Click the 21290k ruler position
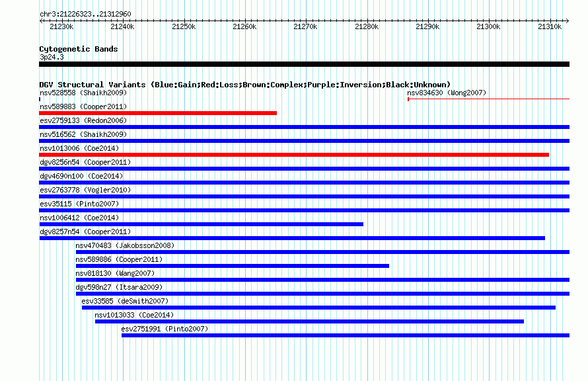Screen dimensions: 588x381 pyautogui.click(x=427, y=26)
